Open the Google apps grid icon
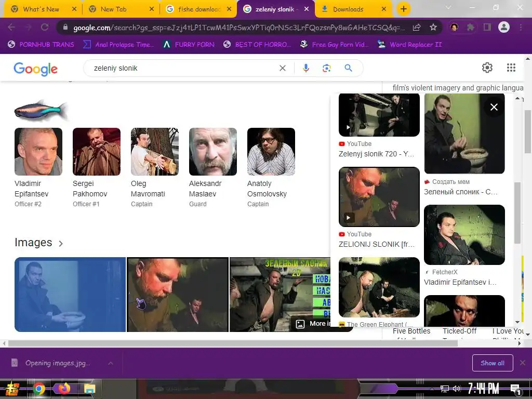The height and width of the screenshot is (399, 532). click(x=511, y=68)
